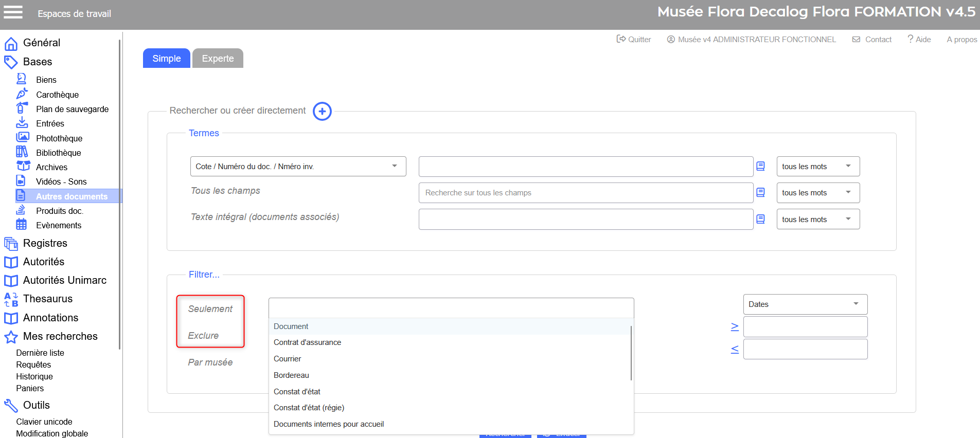Open index list icon beside Cote field
The image size is (980, 438).
click(x=760, y=166)
